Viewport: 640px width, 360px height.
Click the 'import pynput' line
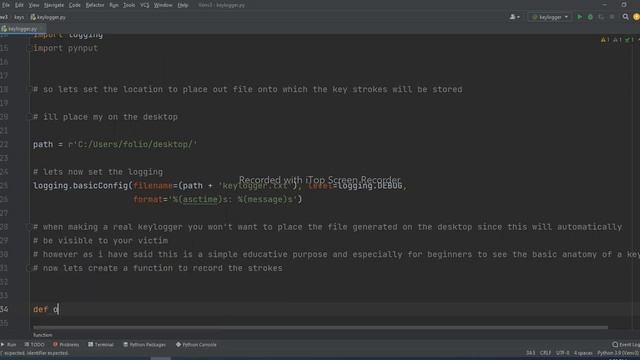(x=65, y=48)
